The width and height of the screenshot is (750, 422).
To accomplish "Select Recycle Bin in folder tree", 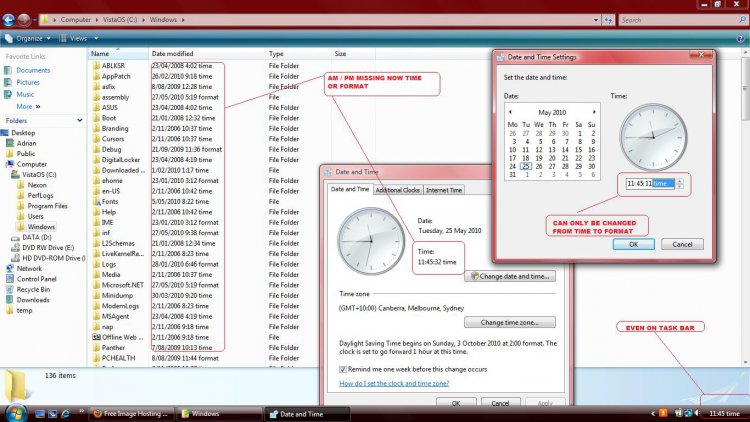I will click(x=33, y=289).
